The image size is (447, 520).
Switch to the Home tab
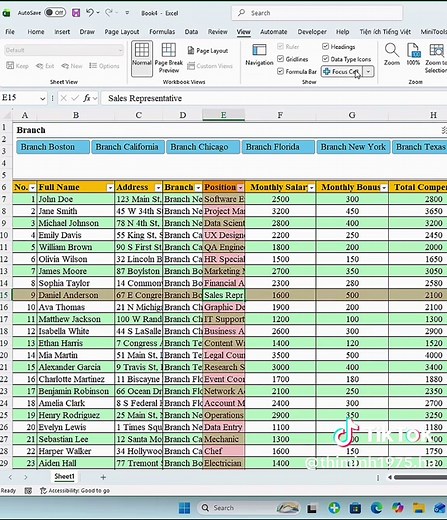pyautogui.click(x=36, y=32)
